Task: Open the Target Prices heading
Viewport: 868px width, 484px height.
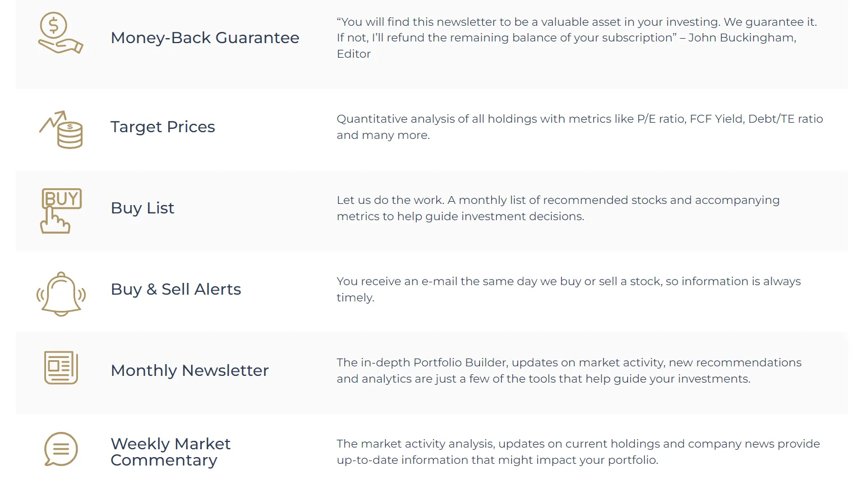Action: (x=163, y=127)
